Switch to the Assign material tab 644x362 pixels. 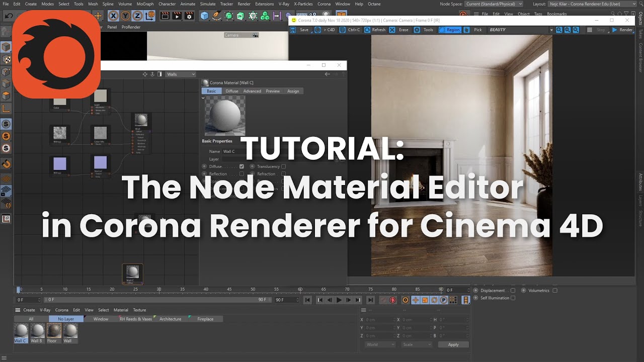[293, 91]
